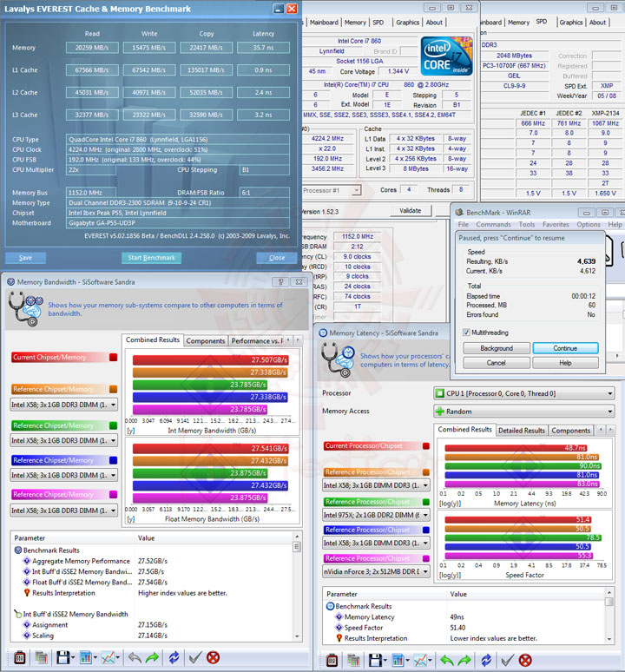Click blue refresh icon in Memory Latency toolbar
The image size is (625, 672).
pos(486,661)
